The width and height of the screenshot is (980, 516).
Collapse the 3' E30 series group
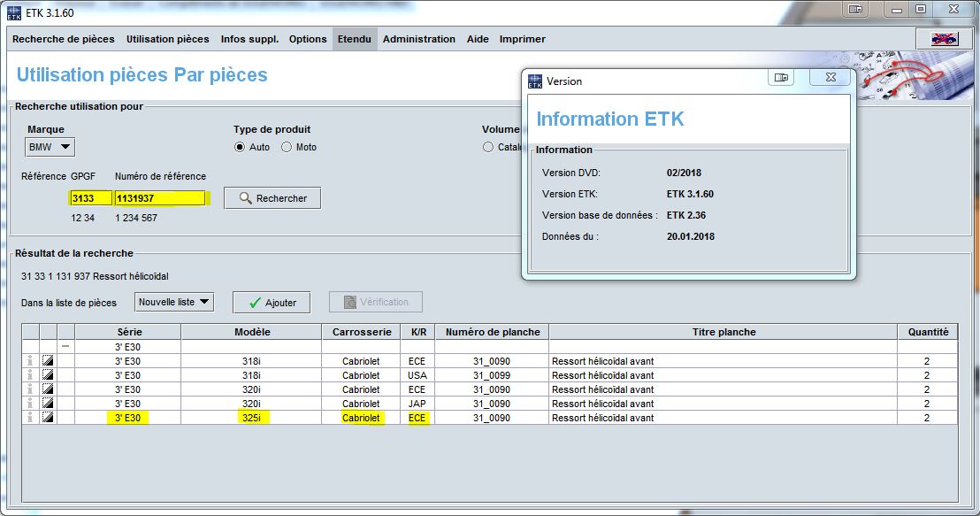(65, 346)
